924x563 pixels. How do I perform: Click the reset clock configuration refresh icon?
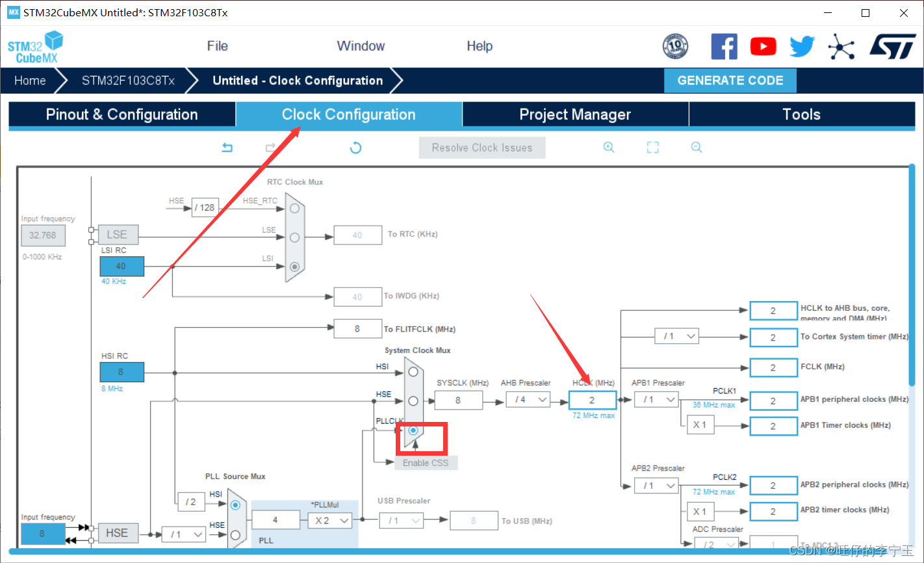click(x=355, y=148)
